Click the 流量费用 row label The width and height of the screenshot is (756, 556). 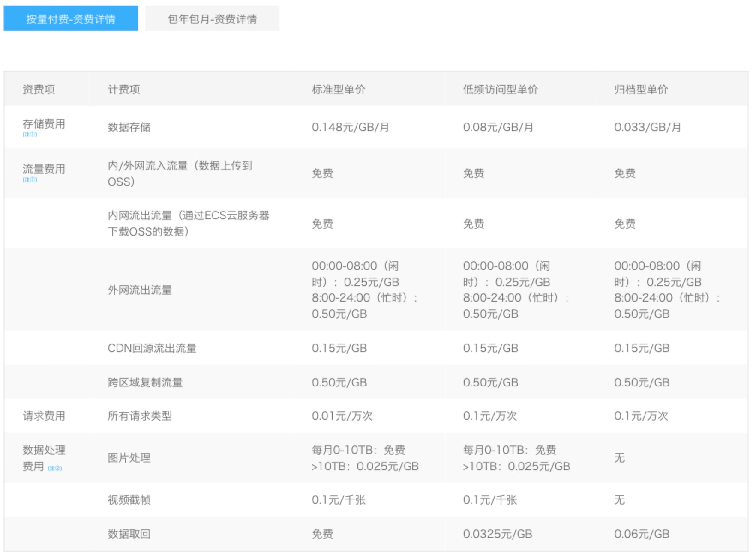[x=44, y=169]
